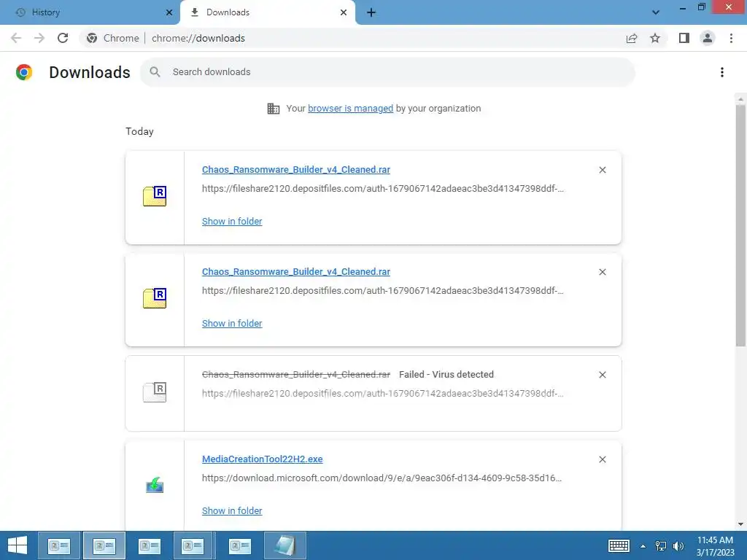Image resolution: width=747 pixels, height=560 pixels.
Task: Open the volume control tray icon
Action: click(678, 546)
